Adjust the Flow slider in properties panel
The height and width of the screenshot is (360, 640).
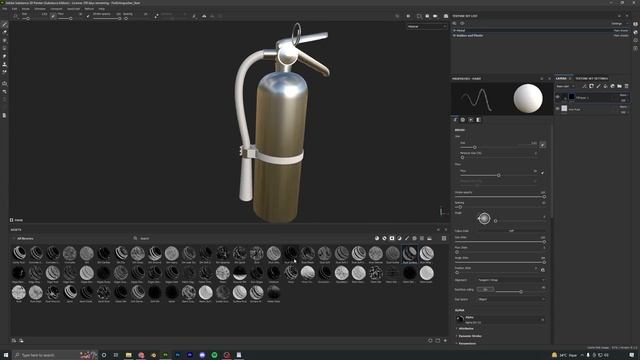[x=498, y=175]
